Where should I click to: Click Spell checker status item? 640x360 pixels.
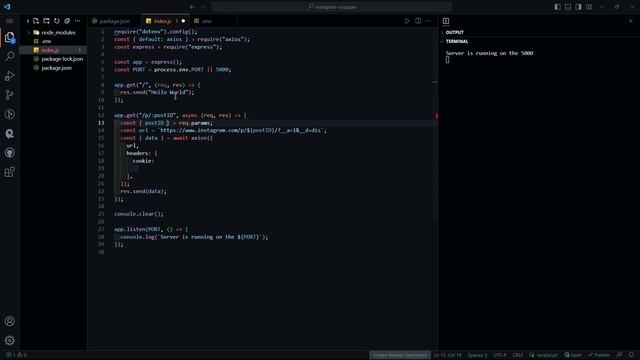click(x=573, y=355)
